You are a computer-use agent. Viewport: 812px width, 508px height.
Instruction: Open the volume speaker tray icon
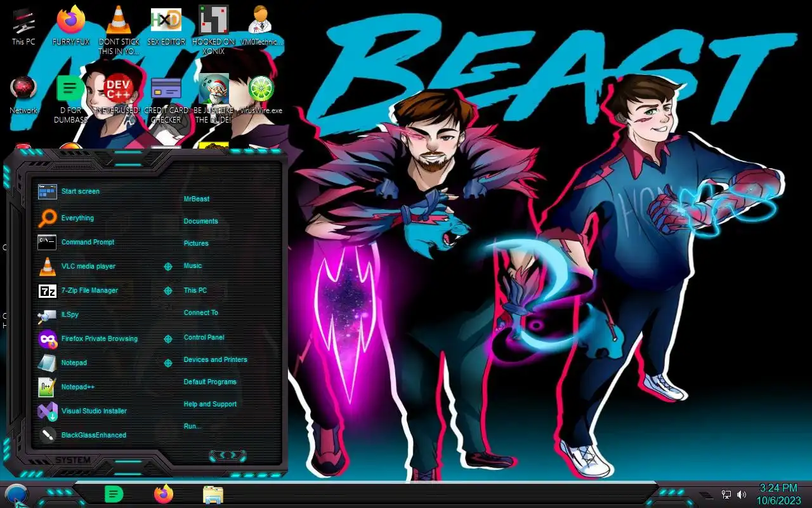[x=742, y=495]
